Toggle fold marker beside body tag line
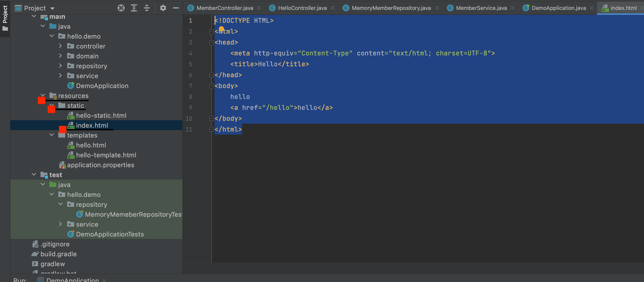Image resolution: width=644 pixels, height=282 pixels. pos(211,86)
